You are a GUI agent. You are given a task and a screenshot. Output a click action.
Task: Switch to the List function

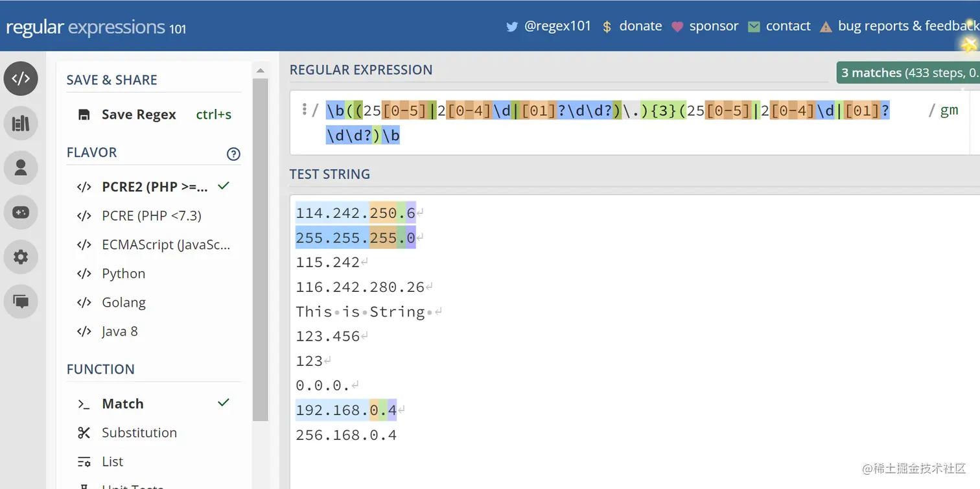click(x=112, y=462)
